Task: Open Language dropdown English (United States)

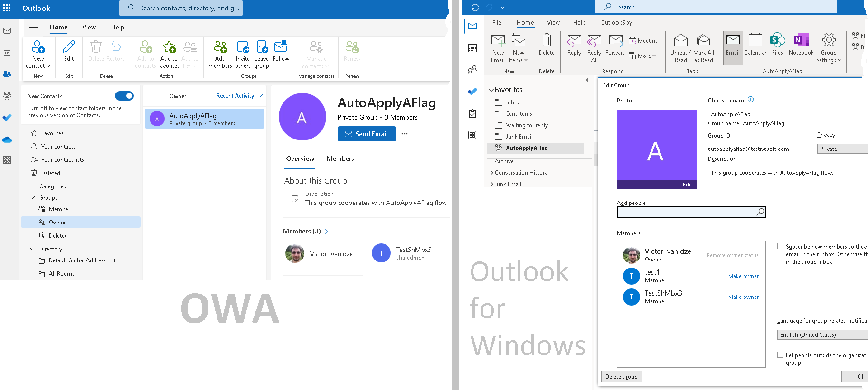Action: coord(822,335)
